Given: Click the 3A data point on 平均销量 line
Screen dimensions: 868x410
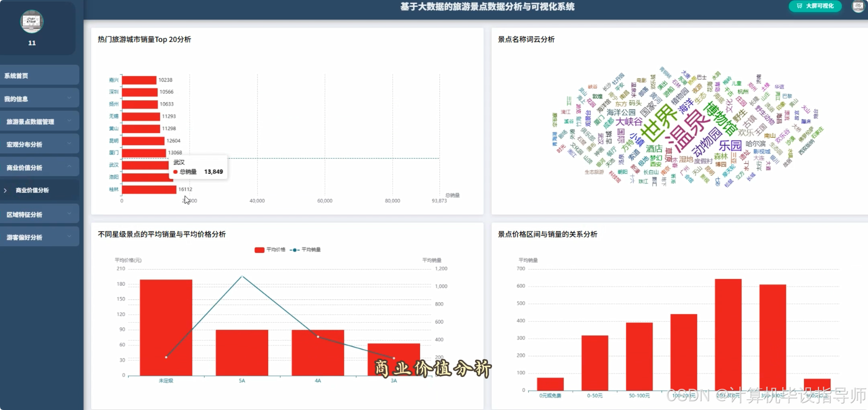Looking at the screenshot, I should pyautogui.click(x=394, y=358).
